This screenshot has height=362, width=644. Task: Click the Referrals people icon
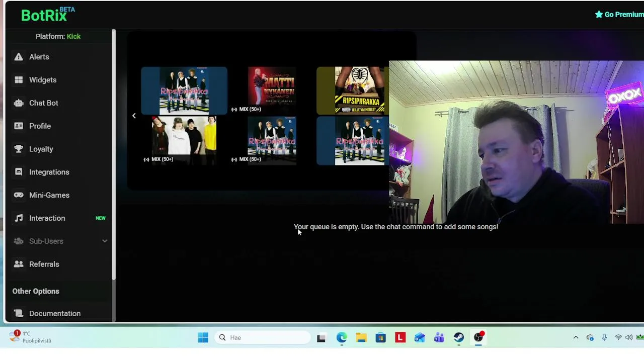[19, 264]
